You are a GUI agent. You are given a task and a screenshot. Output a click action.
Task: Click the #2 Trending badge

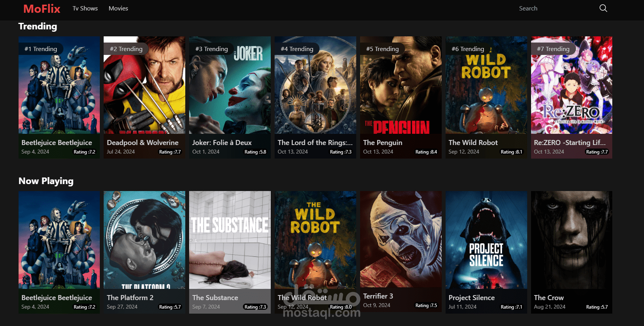pyautogui.click(x=126, y=49)
